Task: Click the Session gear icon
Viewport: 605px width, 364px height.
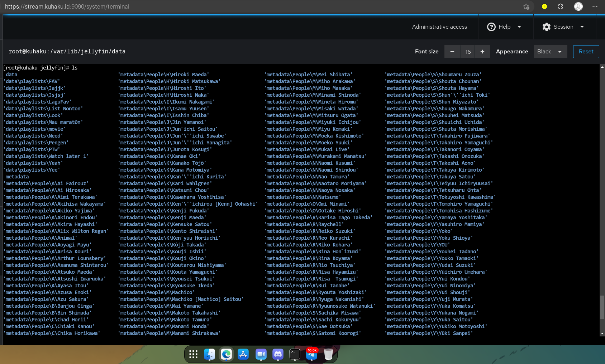Action: tap(546, 27)
